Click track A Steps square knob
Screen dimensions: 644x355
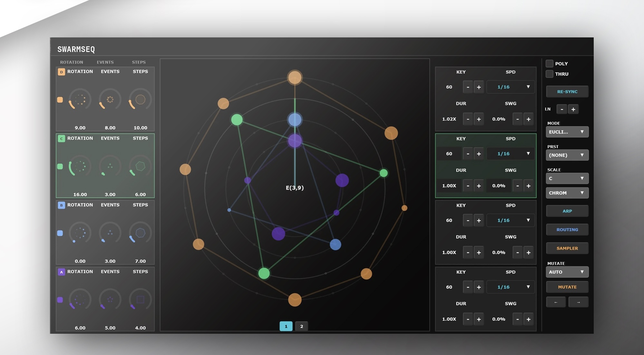click(x=140, y=300)
